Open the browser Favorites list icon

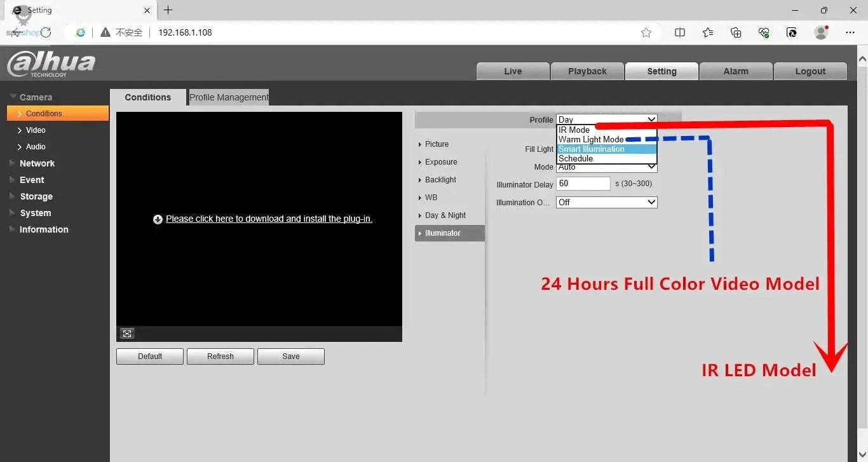[x=708, y=32]
